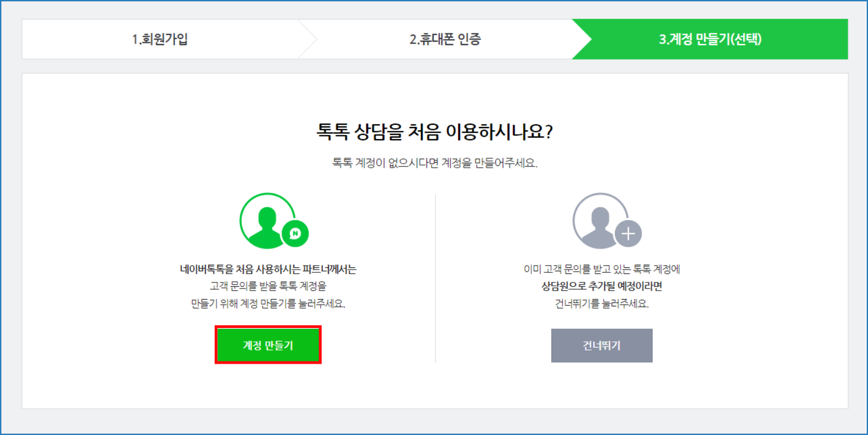The width and height of the screenshot is (868, 435).
Task: Click the line 고객 문의를 받을 톡톡 계정을
Action: click(267, 287)
